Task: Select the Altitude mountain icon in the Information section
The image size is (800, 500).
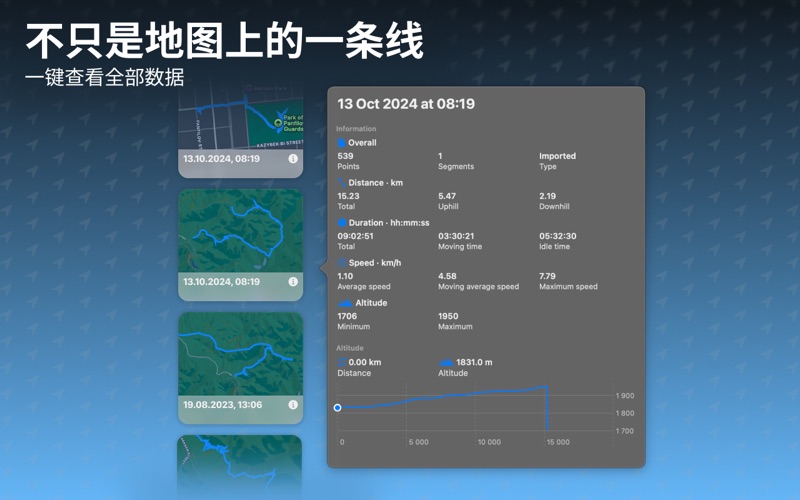Action: pos(345,303)
